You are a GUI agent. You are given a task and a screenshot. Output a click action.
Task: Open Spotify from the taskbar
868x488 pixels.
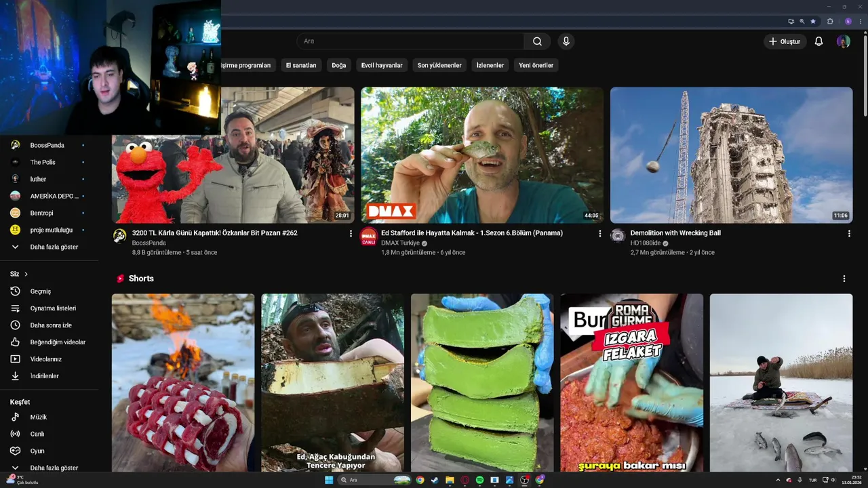coord(479,480)
